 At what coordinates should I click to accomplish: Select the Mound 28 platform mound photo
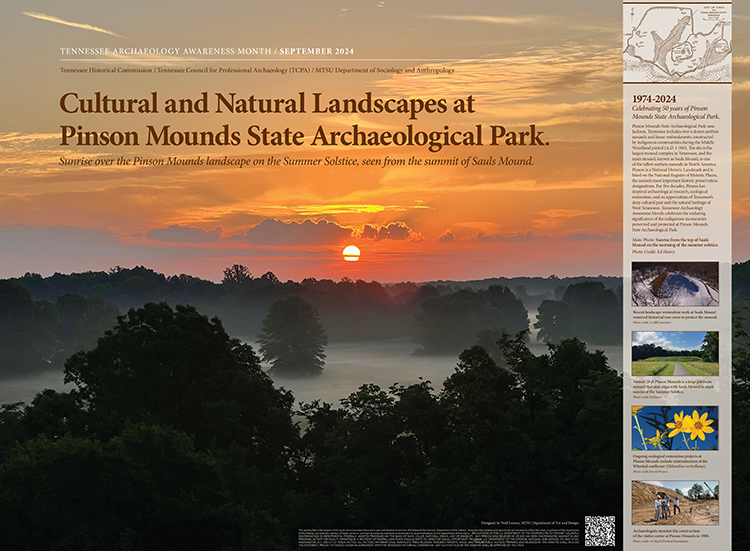[x=675, y=353]
